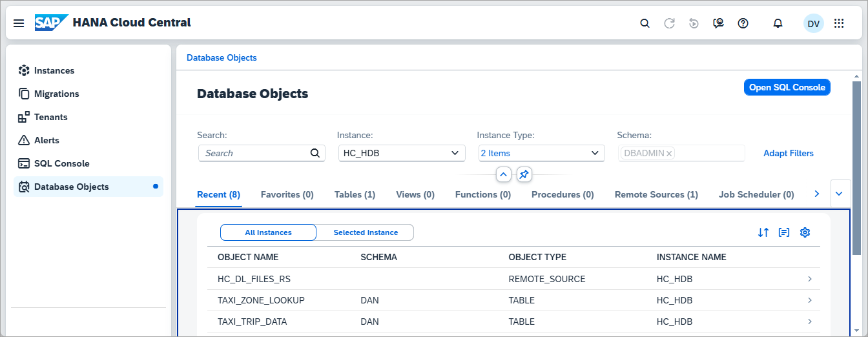The image size is (868, 337).
Task: Switch to the Remote Sources (1) tab
Action: click(656, 194)
